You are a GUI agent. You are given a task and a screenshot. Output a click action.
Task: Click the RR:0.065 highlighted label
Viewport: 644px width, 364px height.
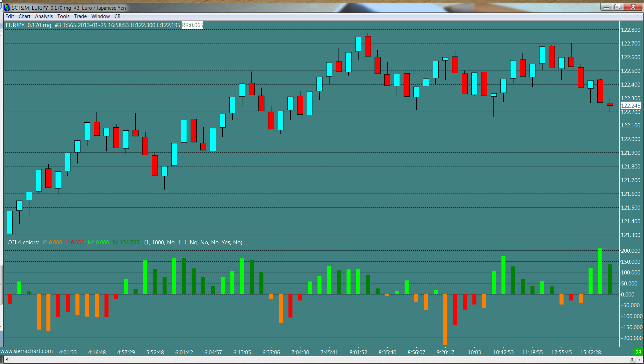(x=192, y=25)
